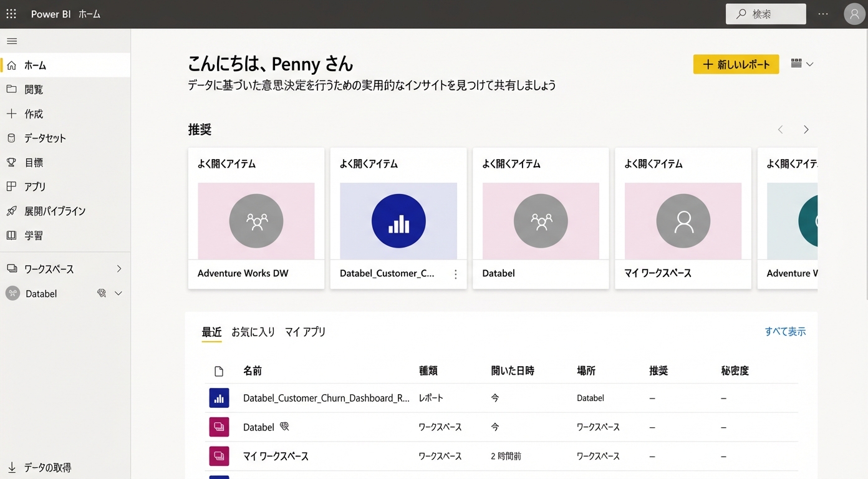Click the Databel workspace avatar in sidebar
This screenshot has height=479, width=868.
12,293
